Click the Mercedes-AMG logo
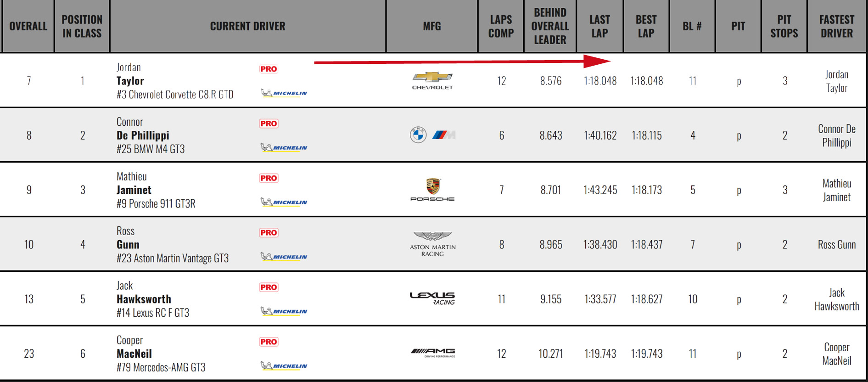The width and height of the screenshot is (868, 382). [432, 353]
